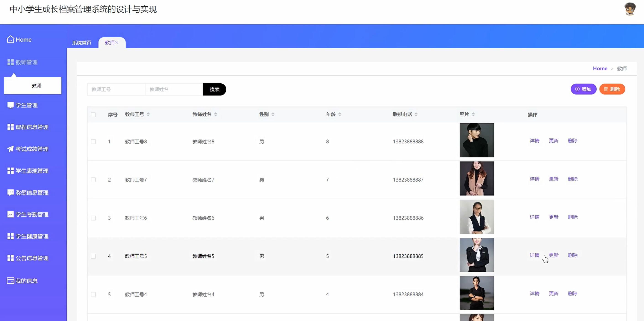This screenshot has height=321, width=644.
Task: Switch to the 系统首页 tab
Action: [82, 42]
